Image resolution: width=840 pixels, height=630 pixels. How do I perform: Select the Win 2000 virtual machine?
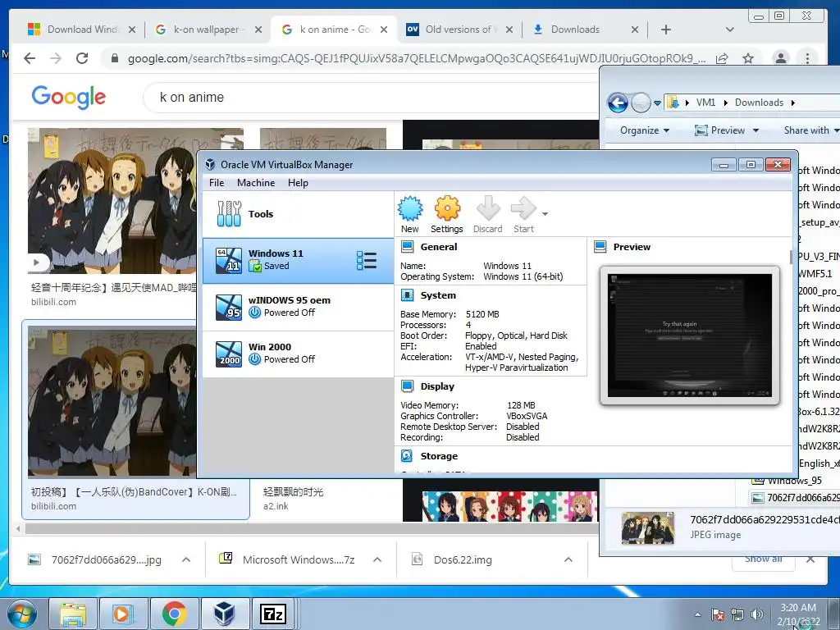298,354
